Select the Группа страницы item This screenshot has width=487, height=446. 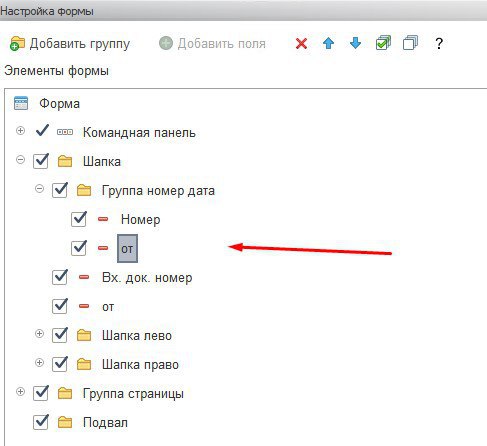tap(133, 394)
